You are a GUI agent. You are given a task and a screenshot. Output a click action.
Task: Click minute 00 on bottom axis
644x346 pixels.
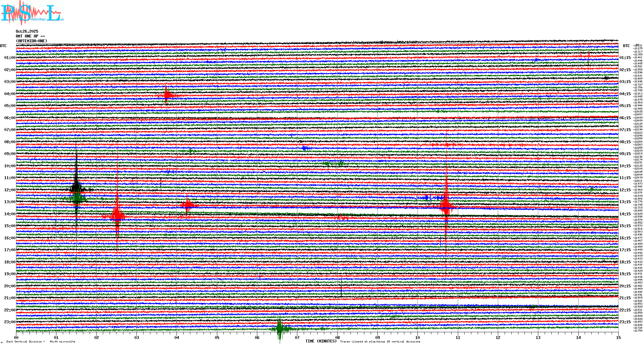tap(16, 338)
